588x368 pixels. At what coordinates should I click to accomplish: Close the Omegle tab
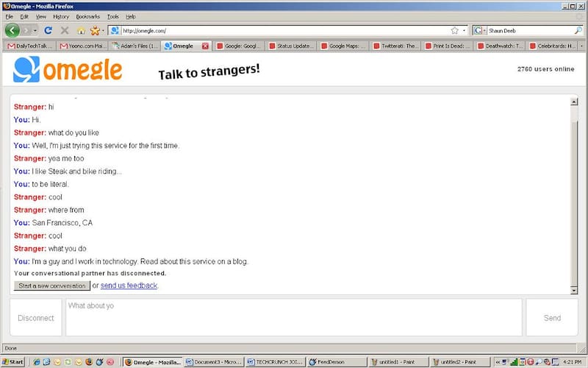205,46
